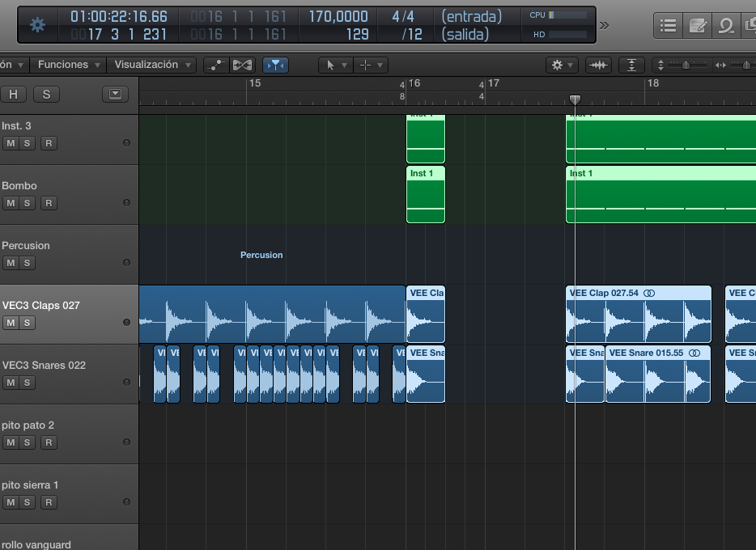The height and width of the screenshot is (550, 756).
Task: Select the VEE Clap 027.54 region
Action: click(639, 314)
